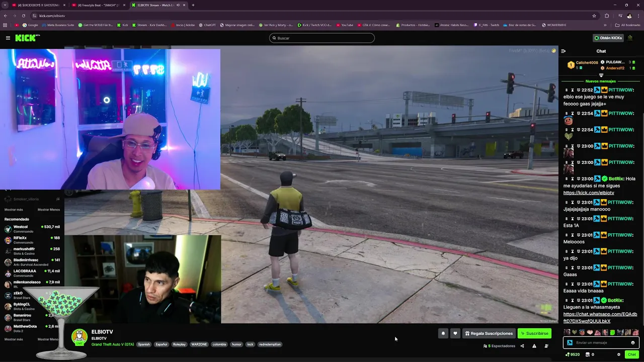Open the Chrome extensions puzzle icon
Viewport: 644px width, 362px height.
[x=607, y=16]
